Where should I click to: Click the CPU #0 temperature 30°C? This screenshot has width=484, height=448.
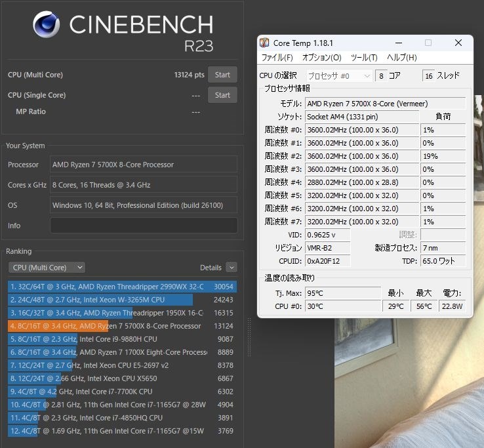[343, 306]
